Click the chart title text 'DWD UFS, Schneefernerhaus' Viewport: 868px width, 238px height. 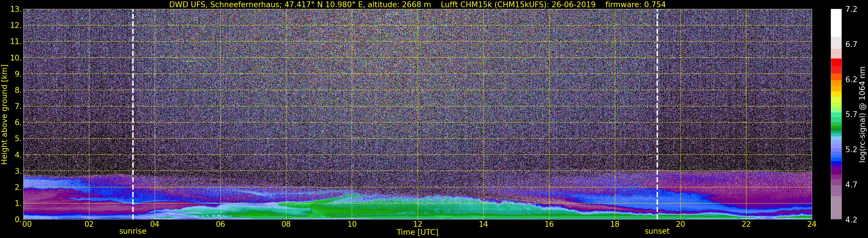click(x=225, y=5)
